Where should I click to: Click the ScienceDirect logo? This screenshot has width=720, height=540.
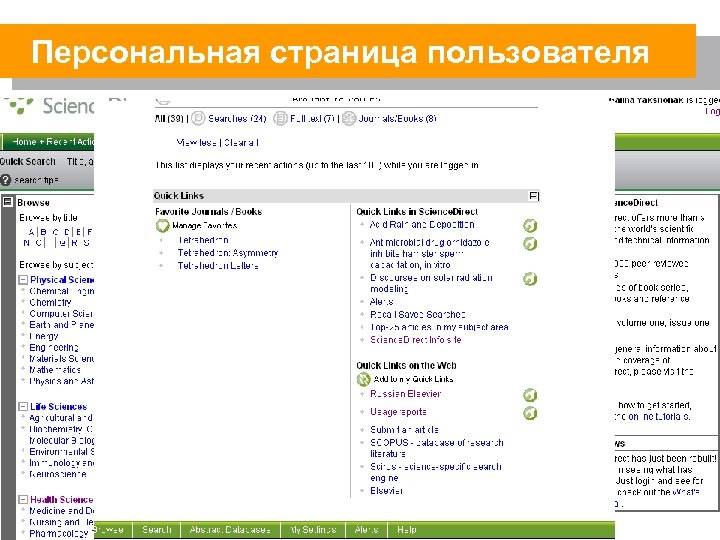48,106
